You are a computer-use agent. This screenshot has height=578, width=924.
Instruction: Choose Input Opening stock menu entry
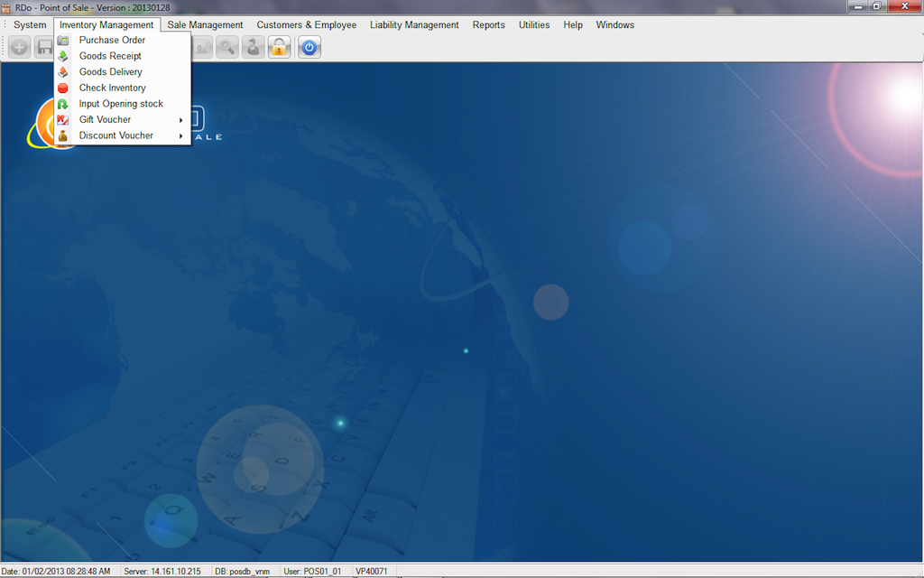click(121, 104)
